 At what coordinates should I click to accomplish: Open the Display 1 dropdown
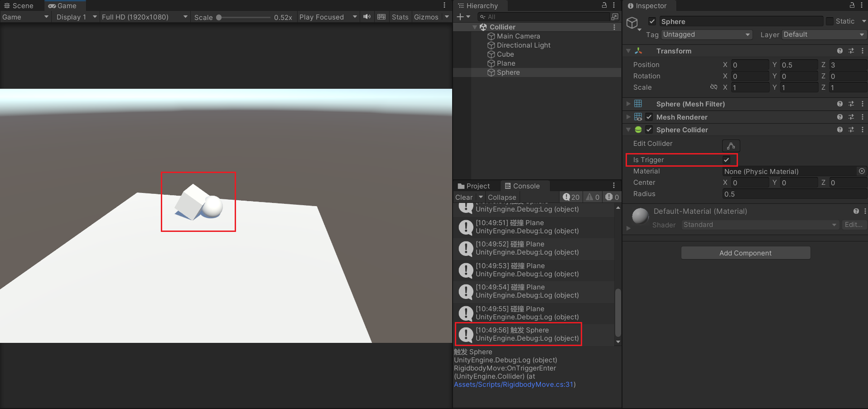click(76, 17)
